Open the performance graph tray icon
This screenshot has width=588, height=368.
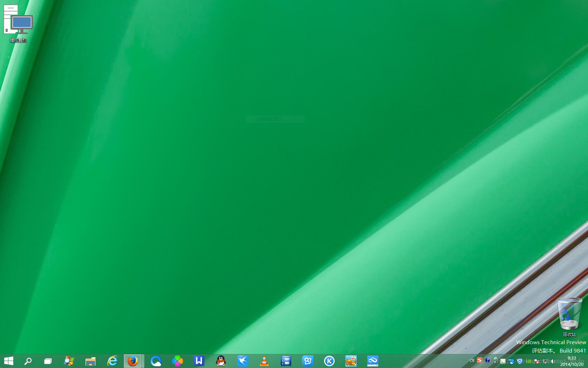pos(503,361)
